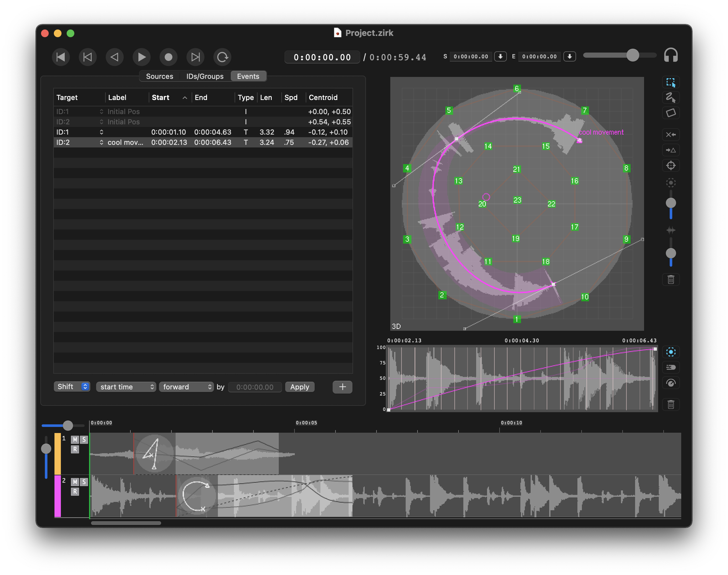Open the target stepper for the cool mov... row
The width and height of the screenshot is (728, 575).
tap(101, 143)
